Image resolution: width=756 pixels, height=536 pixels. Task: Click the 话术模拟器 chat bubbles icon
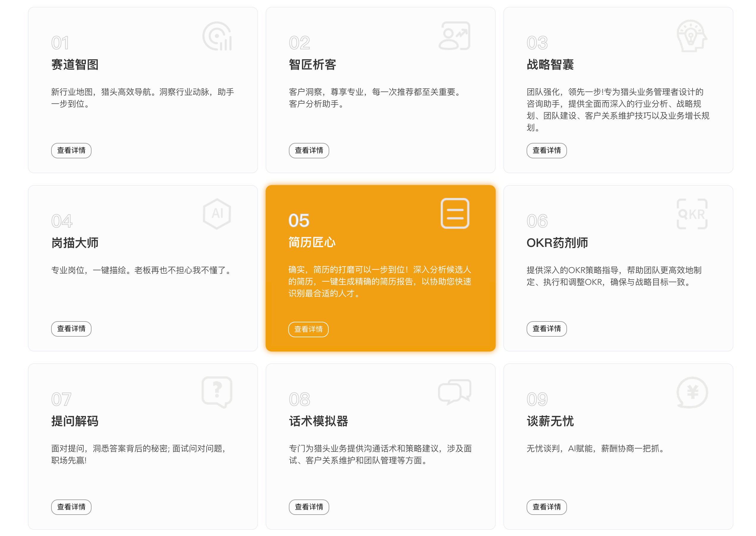pos(454,392)
